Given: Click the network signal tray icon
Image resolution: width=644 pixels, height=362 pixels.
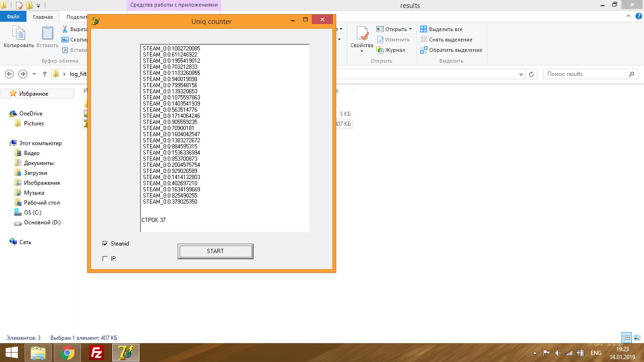Looking at the screenshot, I should [x=569, y=353].
